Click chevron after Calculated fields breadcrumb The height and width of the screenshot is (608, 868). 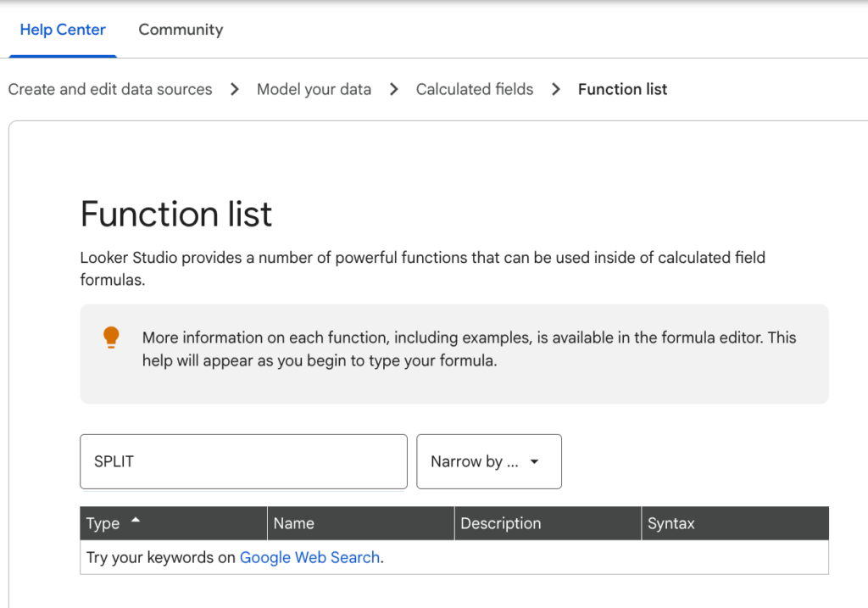click(556, 89)
